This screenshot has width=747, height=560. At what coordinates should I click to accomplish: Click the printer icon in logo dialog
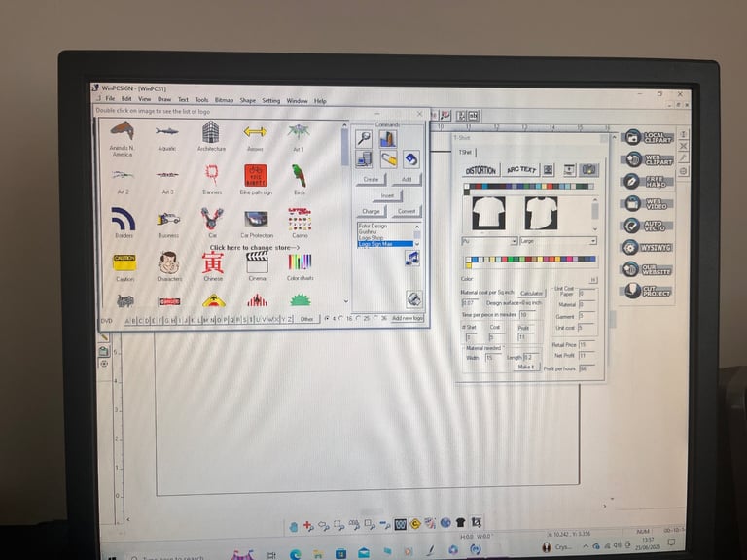(413, 299)
